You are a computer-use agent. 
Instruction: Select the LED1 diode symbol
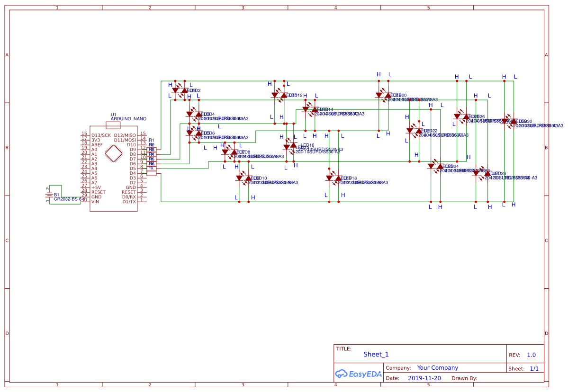pos(176,90)
